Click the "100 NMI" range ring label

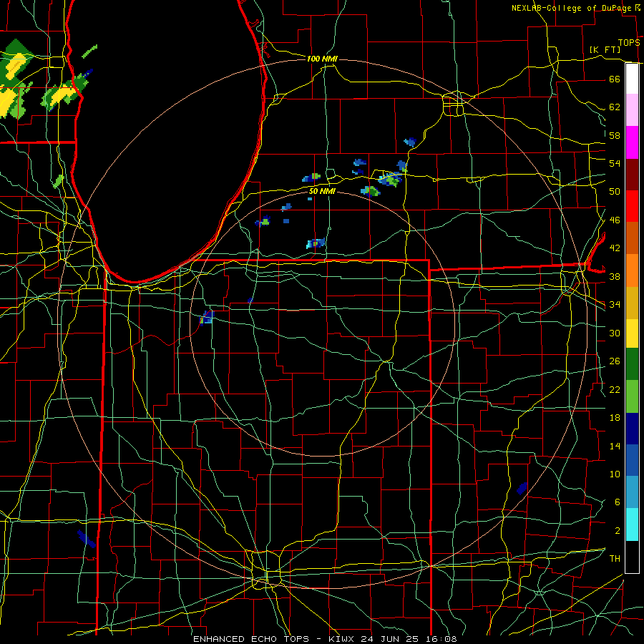[322, 59]
